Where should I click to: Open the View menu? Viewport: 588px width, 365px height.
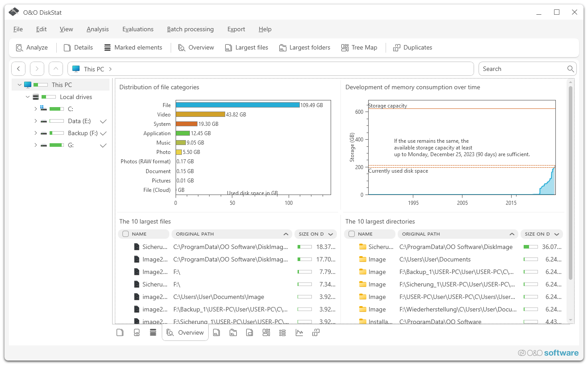pos(66,29)
